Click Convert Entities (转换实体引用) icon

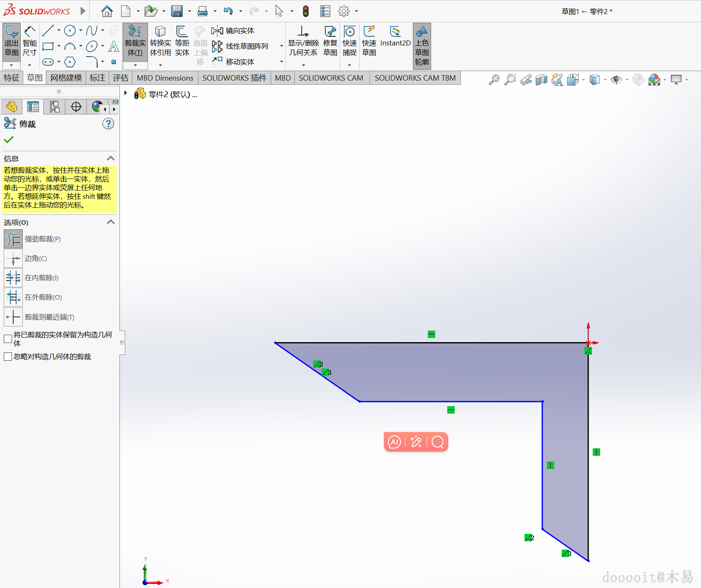[x=160, y=41]
